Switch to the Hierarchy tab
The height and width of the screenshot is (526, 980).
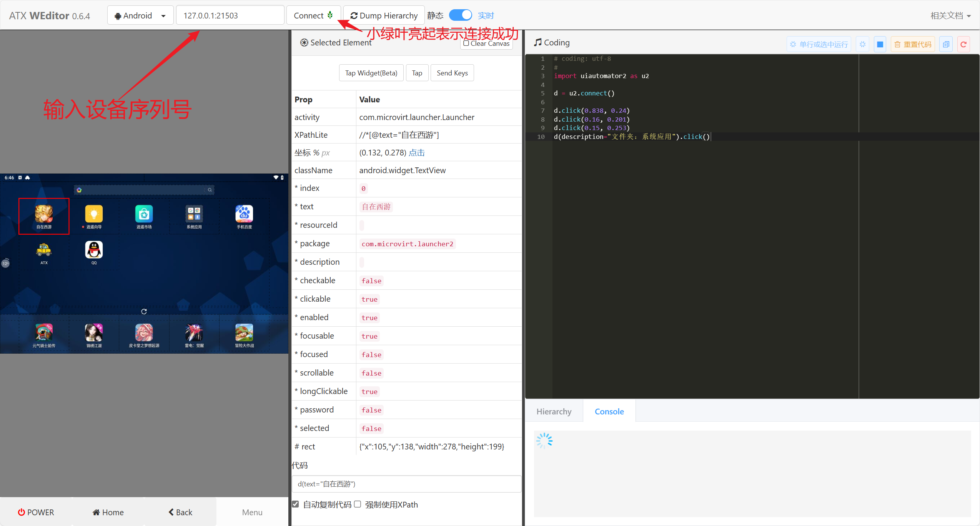[554, 411]
